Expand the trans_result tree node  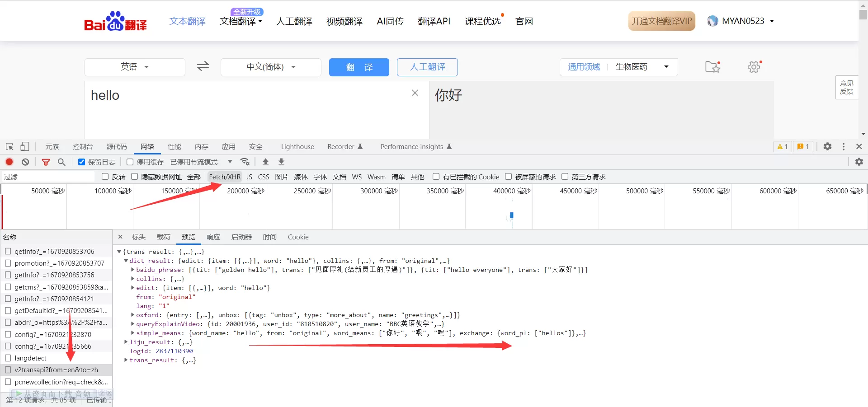pyautogui.click(x=126, y=360)
